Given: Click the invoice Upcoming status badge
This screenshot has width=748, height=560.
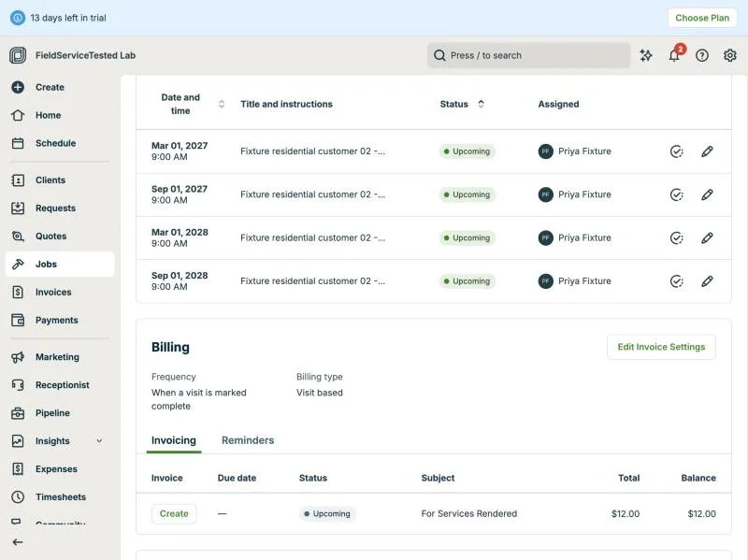Looking at the screenshot, I should point(327,514).
